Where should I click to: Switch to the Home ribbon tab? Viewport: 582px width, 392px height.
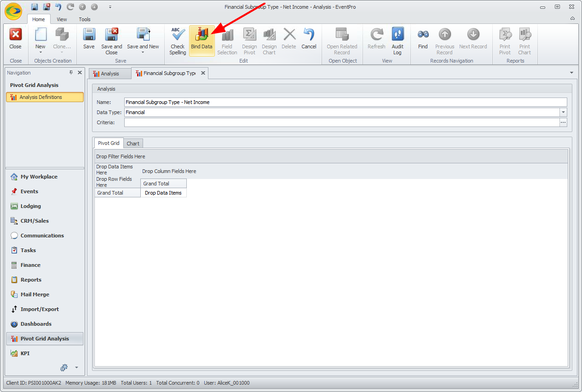(x=39, y=19)
